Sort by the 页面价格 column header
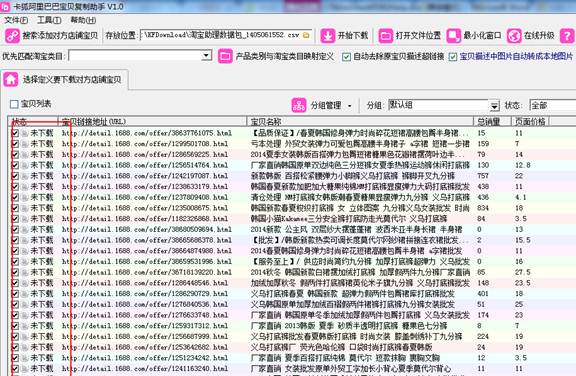 530,121
